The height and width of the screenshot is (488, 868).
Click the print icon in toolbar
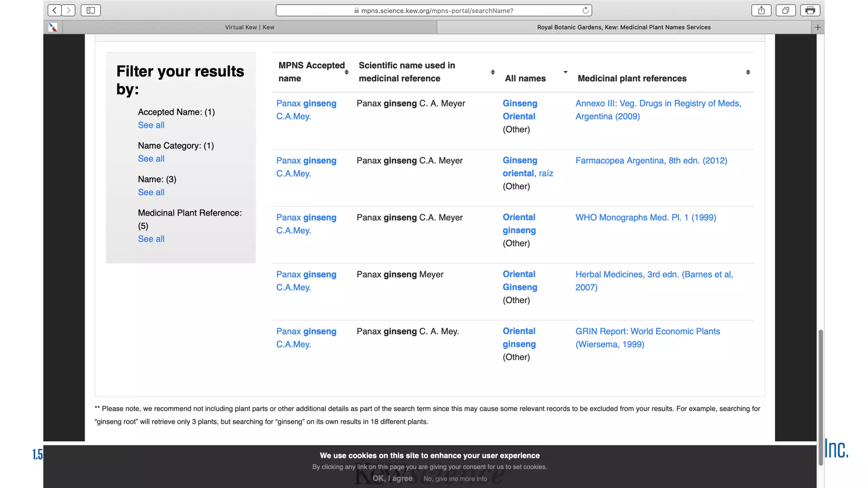pyautogui.click(x=810, y=10)
